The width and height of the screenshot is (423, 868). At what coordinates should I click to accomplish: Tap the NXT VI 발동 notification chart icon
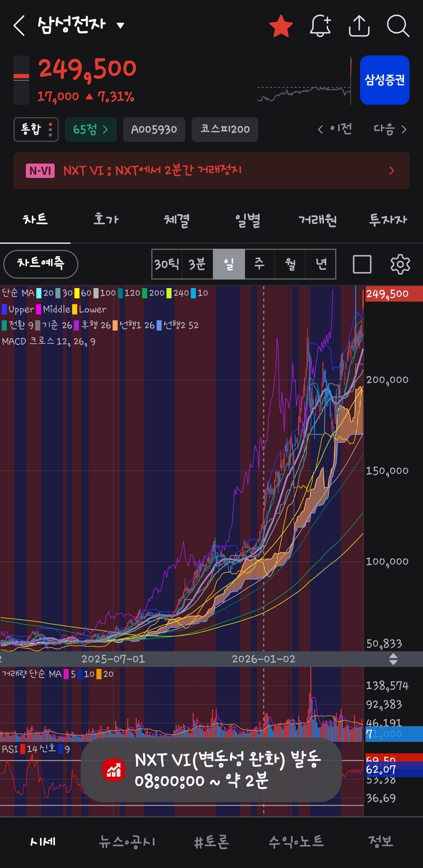(114, 770)
